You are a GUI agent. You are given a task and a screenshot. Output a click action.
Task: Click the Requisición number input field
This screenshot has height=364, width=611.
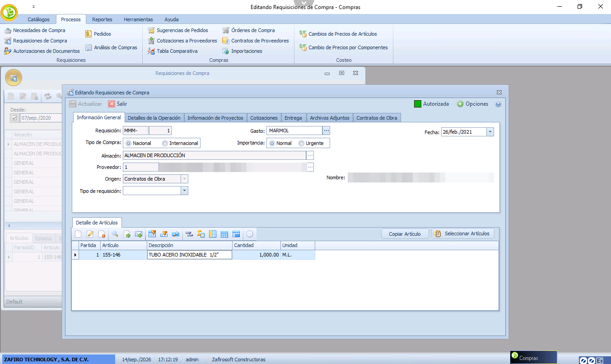click(x=160, y=131)
